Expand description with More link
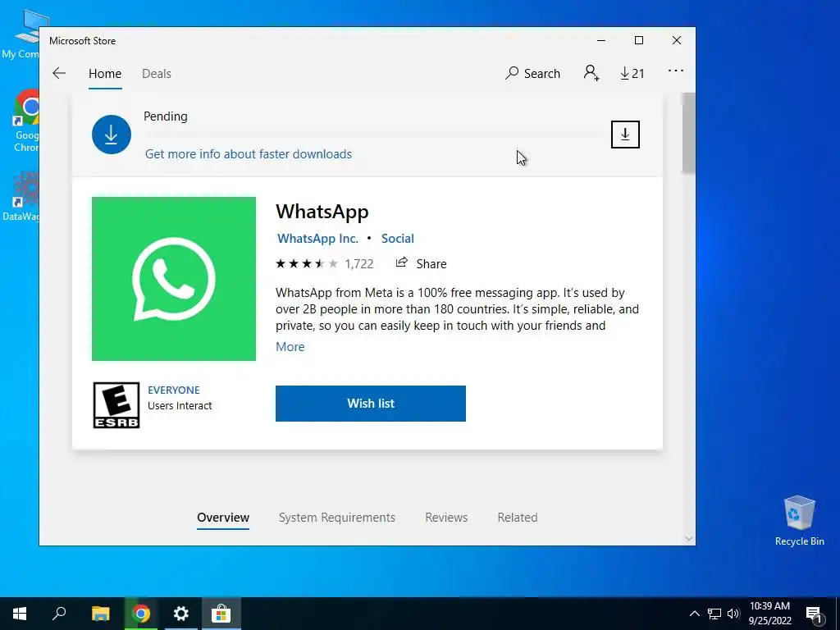840x630 pixels. (x=290, y=347)
